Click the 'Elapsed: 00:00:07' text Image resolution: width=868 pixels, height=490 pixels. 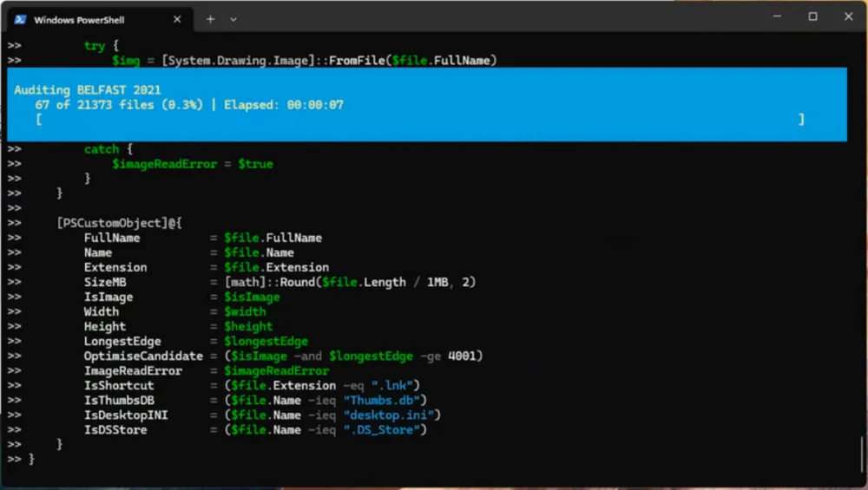point(284,105)
